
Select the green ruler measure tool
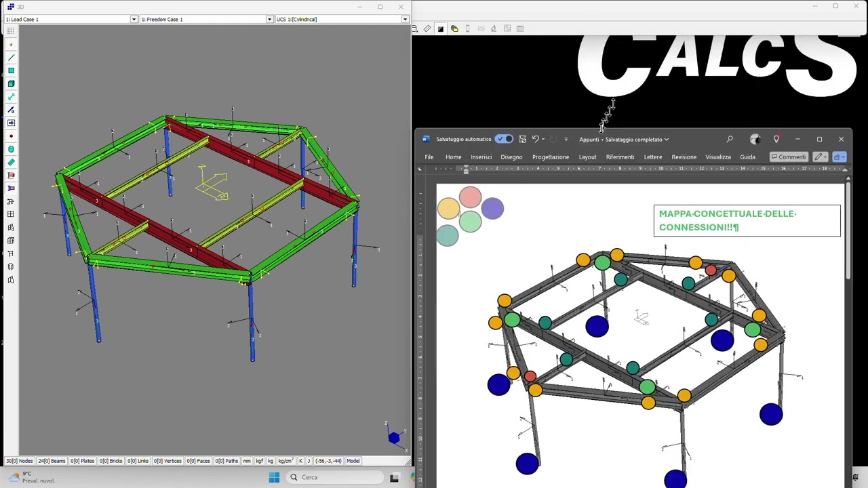[11, 162]
